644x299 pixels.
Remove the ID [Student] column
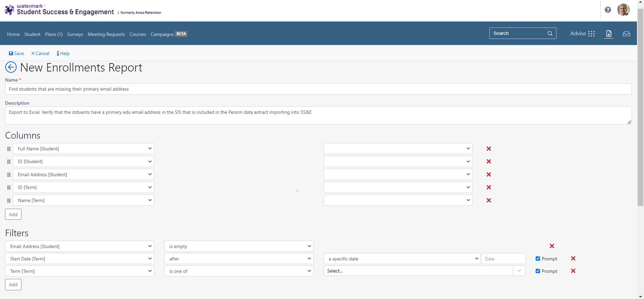(489, 161)
